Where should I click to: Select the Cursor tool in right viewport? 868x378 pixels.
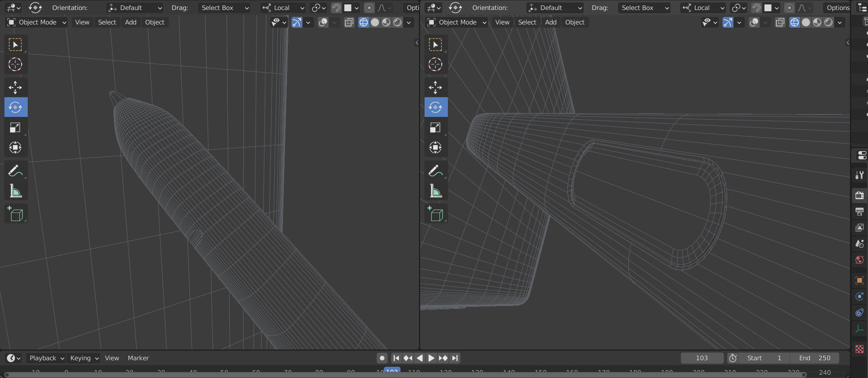435,64
